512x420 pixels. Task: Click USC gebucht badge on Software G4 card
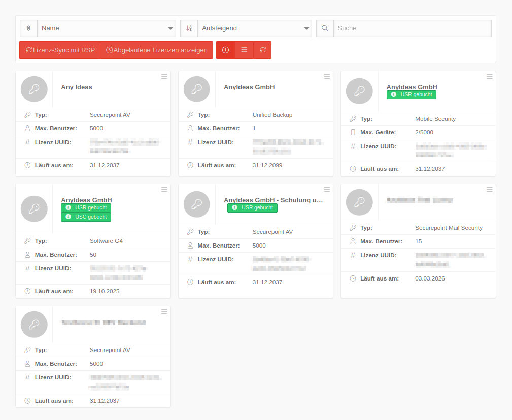86,217
